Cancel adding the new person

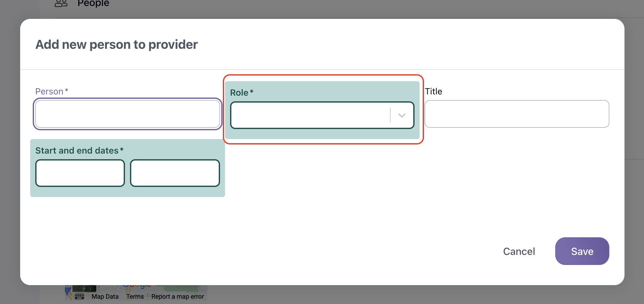click(x=519, y=251)
